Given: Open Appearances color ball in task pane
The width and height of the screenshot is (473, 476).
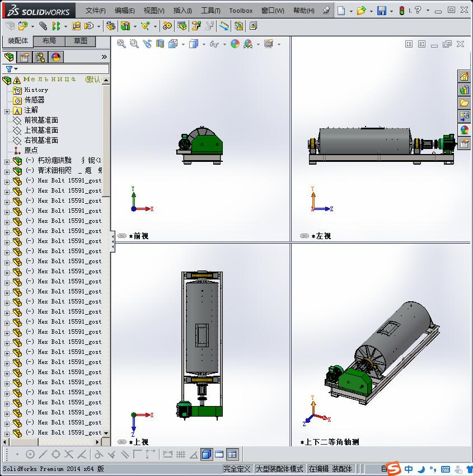Looking at the screenshot, I should click(464, 129).
